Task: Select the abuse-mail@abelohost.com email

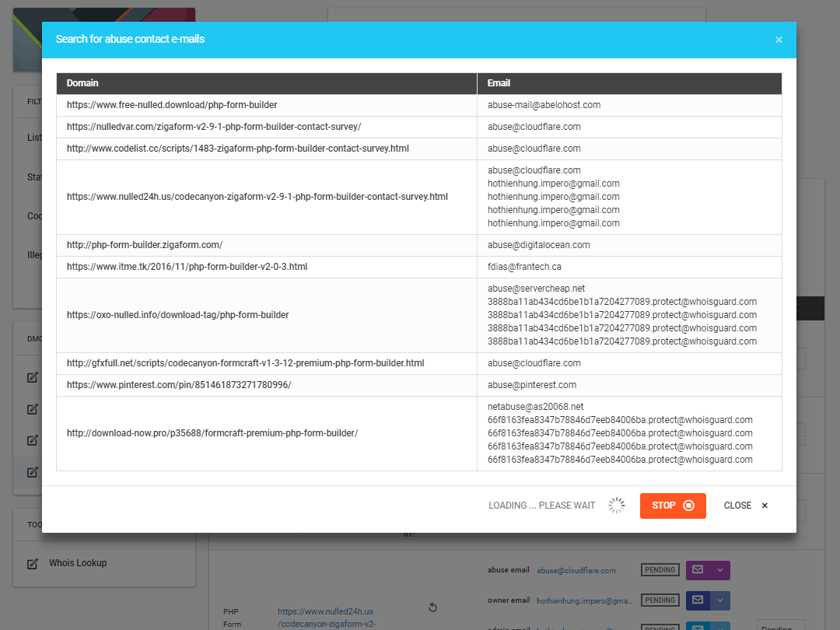Action: click(544, 105)
